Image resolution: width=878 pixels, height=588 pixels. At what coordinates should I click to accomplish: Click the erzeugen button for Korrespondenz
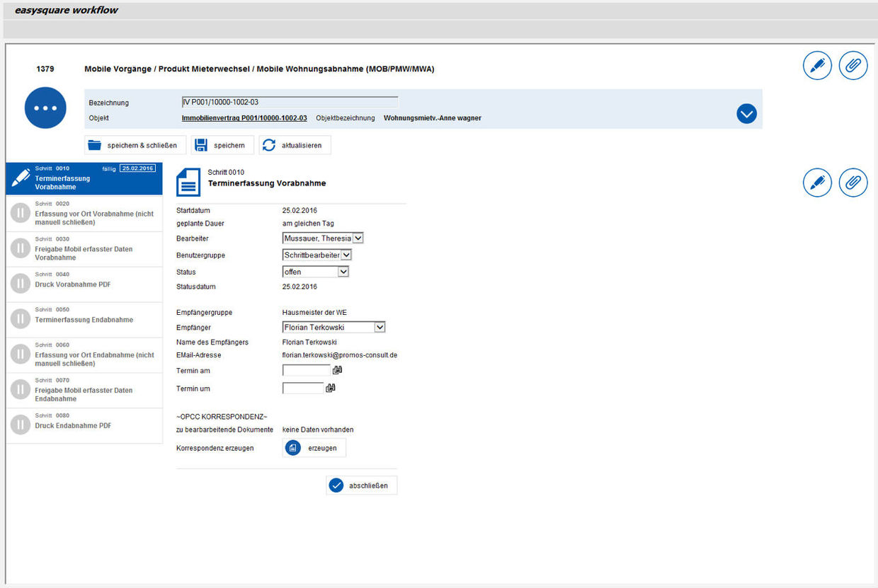click(314, 448)
